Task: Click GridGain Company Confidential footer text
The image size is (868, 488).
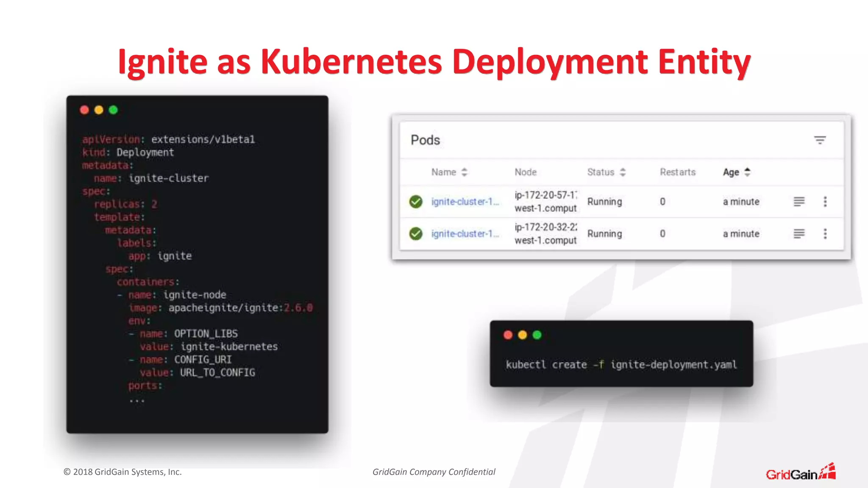Action: (434, 472)
